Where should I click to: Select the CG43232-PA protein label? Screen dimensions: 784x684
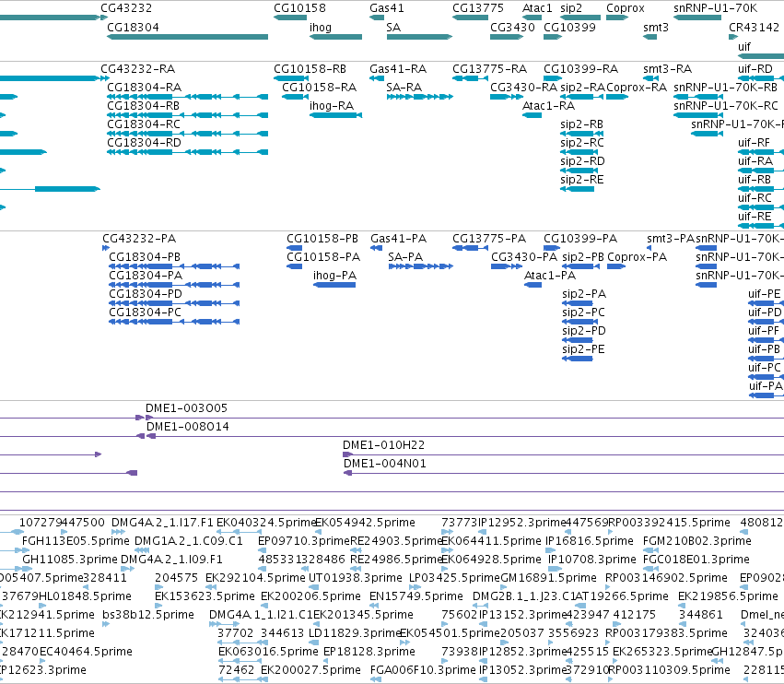(139, 239)
